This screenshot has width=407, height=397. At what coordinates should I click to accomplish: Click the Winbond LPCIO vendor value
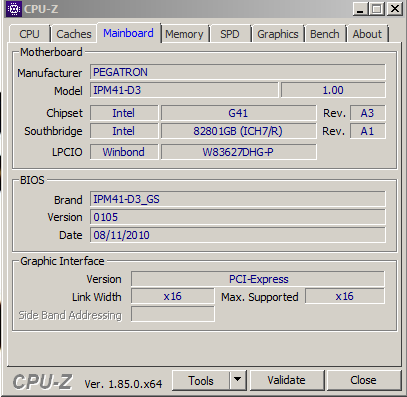(124, 152)
